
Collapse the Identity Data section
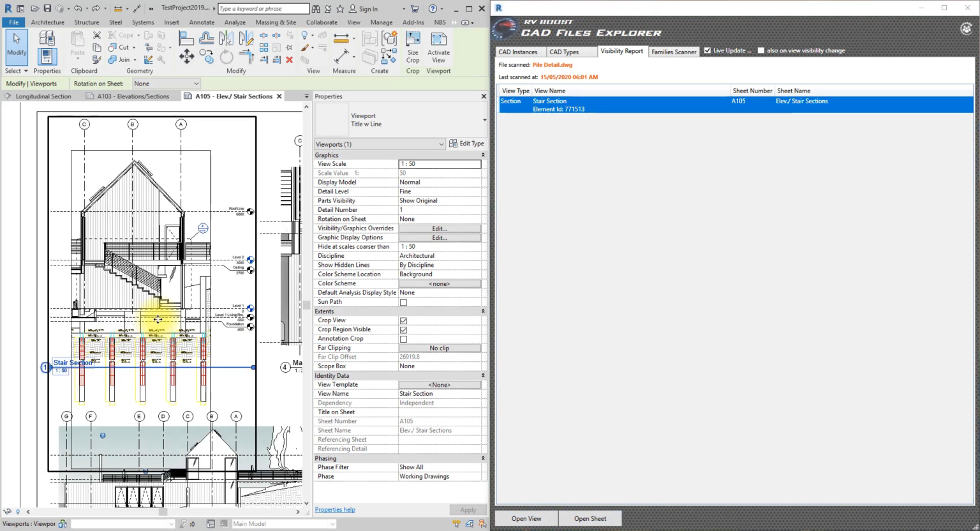(x=483, y=376)
